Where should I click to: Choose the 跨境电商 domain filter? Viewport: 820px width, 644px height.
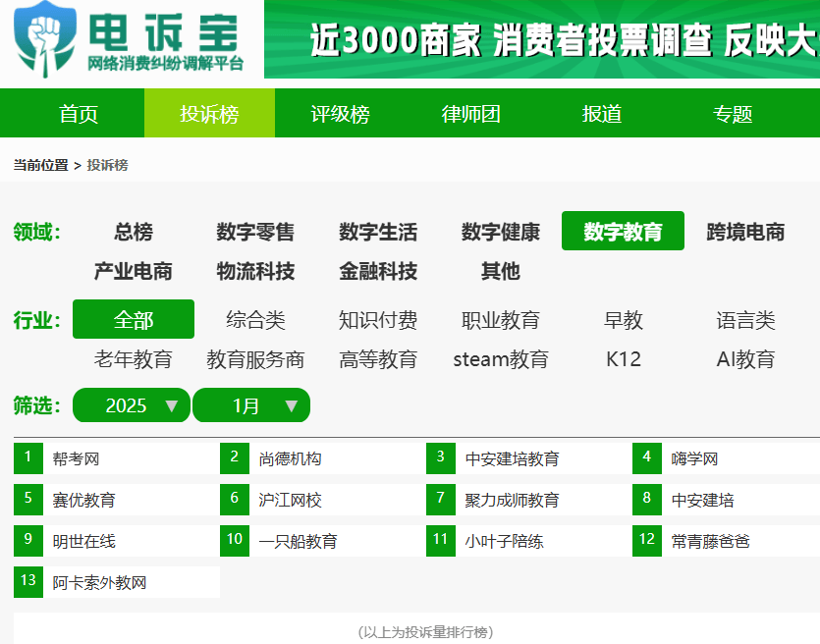point(745,233)
